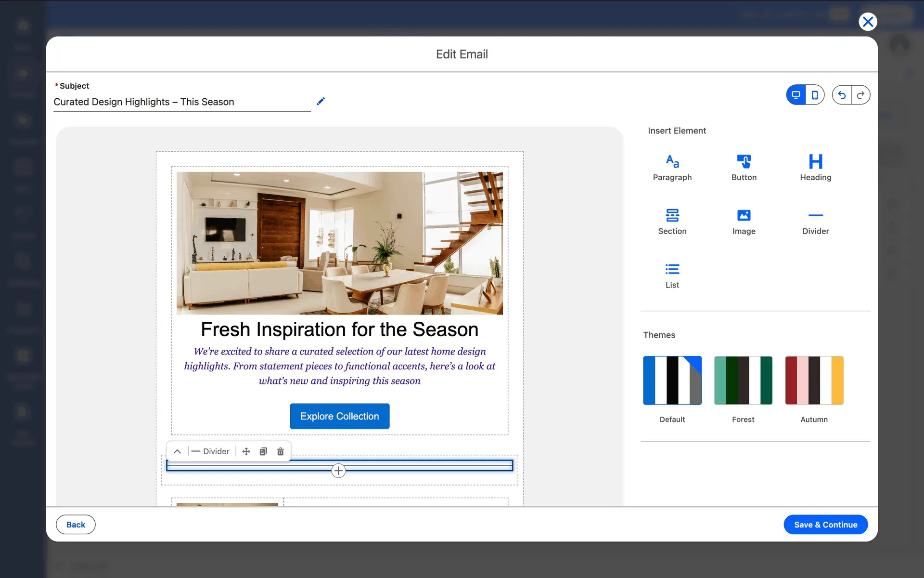Insert a Divider element
The image size is (924, 578).
pos(815,221)
